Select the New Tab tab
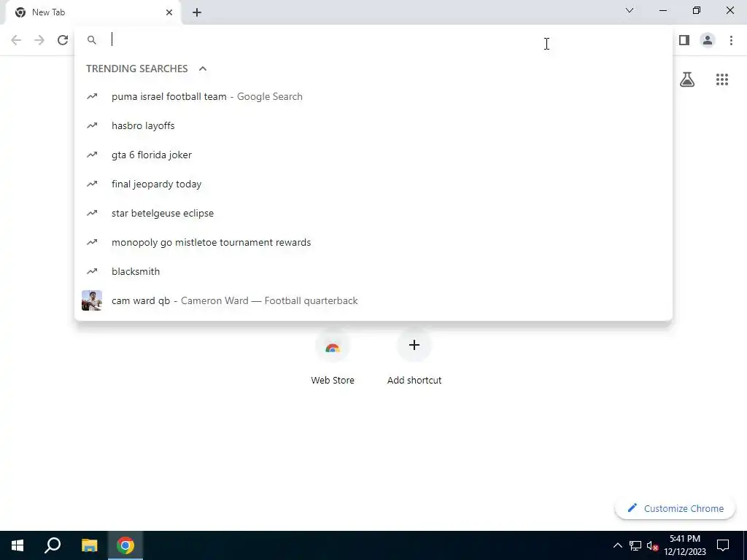 pyautogui.click(x=93, y=12)
